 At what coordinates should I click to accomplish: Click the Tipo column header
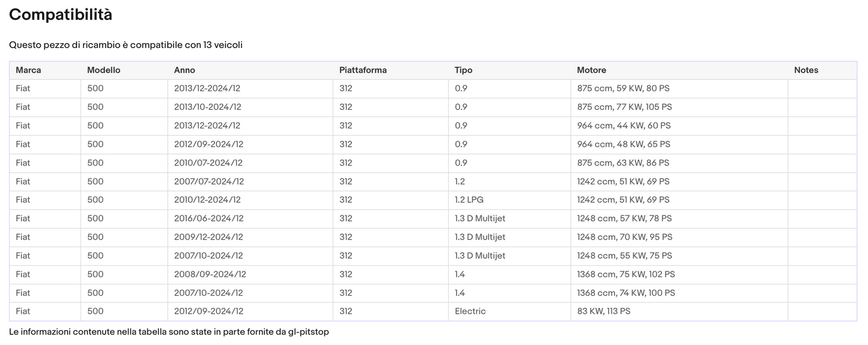463,70
